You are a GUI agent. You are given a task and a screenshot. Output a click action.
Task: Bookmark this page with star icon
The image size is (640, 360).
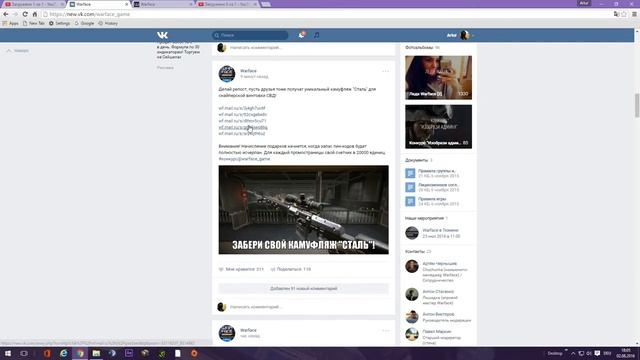(x=624, y=14)
